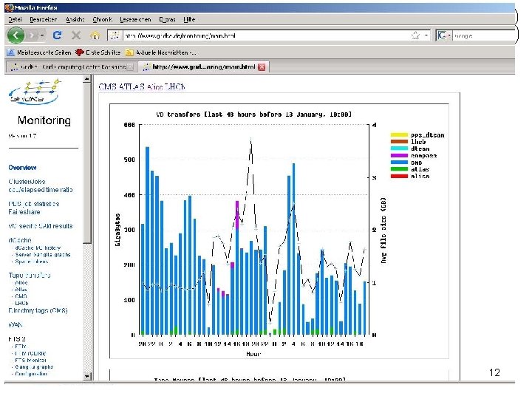
Task: Open the Chronik menu
Action: pyautogui.click(x=102, y=19)
